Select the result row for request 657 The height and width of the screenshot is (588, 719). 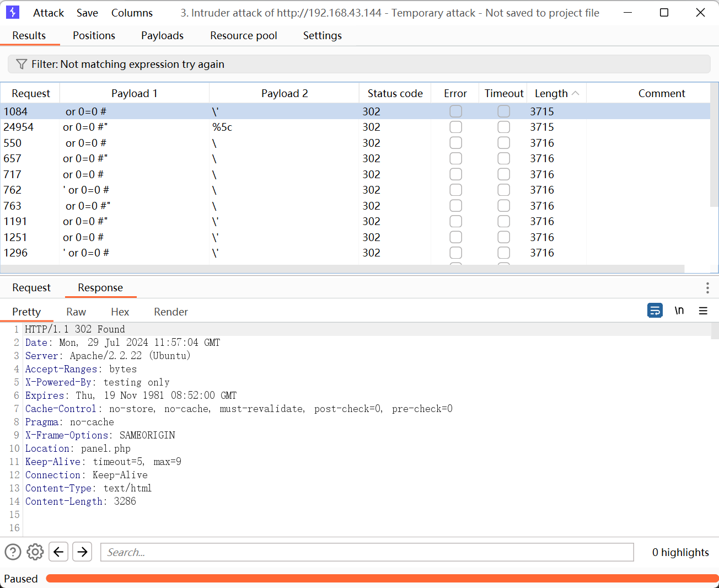(x=355, y=158)
